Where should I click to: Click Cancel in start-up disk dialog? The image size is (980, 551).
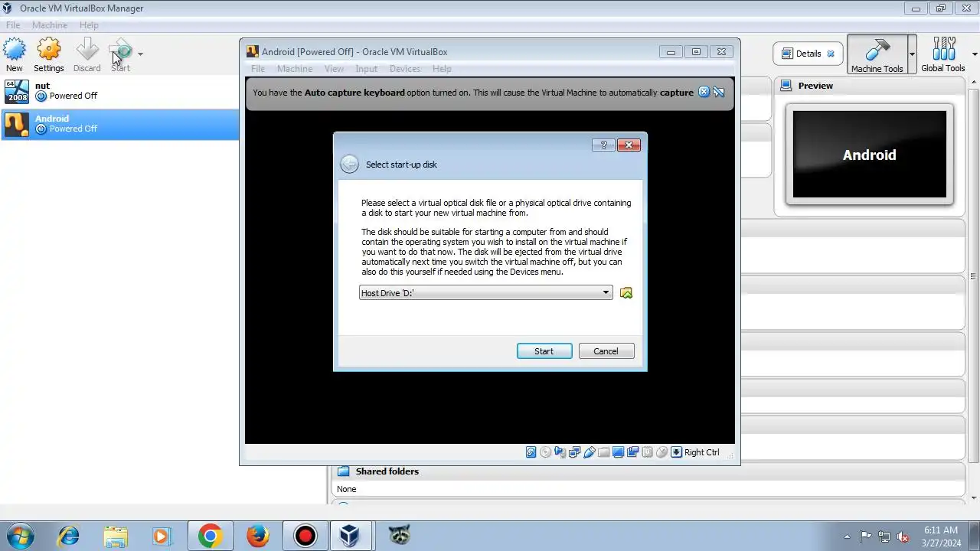(x=606, y=351)
